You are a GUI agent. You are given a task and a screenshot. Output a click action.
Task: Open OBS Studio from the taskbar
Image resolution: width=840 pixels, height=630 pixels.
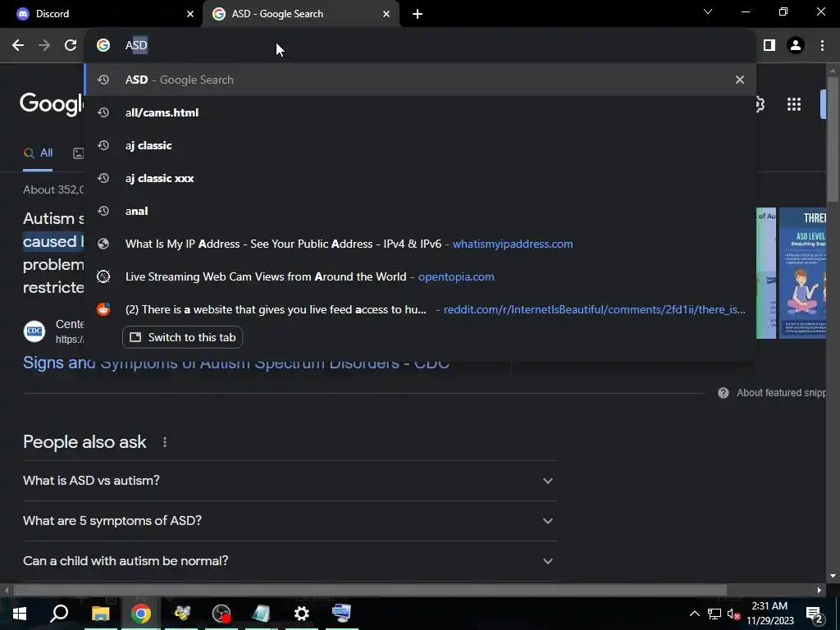click(221, 614)
